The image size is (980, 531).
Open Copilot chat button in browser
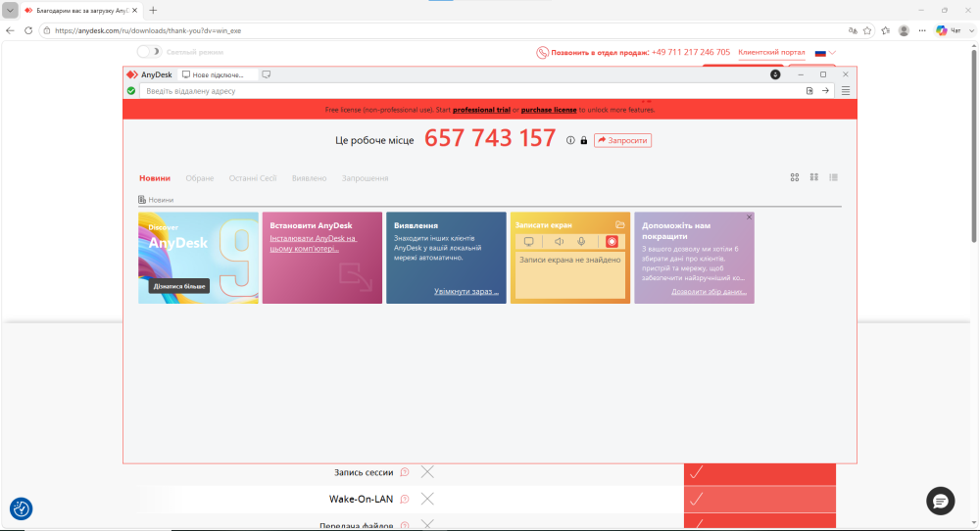(x=949, y=30)
